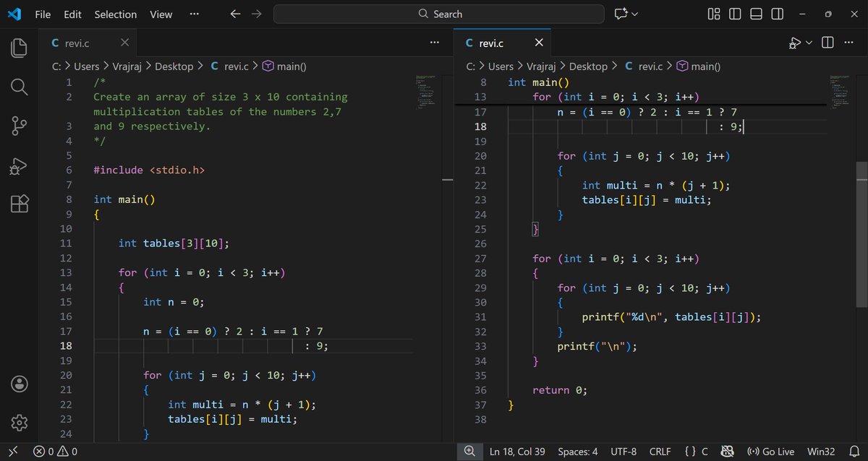Screen dimensions: 868x461
Task: Open More Actions for left editor group
Action: 434,43
